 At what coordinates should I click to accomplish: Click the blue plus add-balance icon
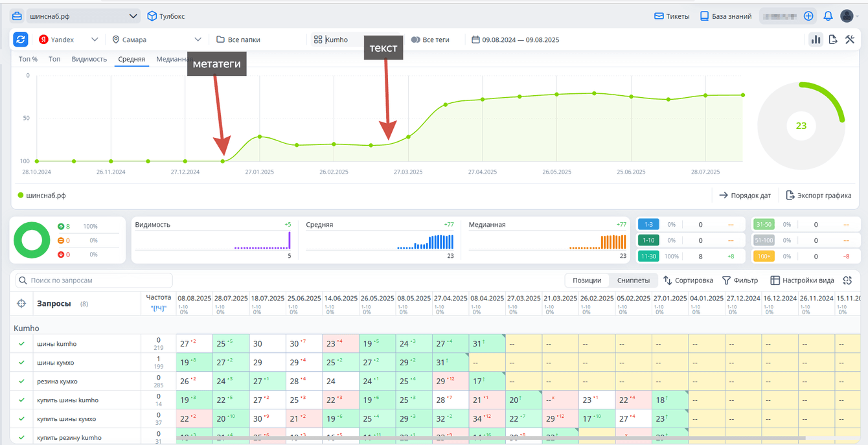[808, 16]
